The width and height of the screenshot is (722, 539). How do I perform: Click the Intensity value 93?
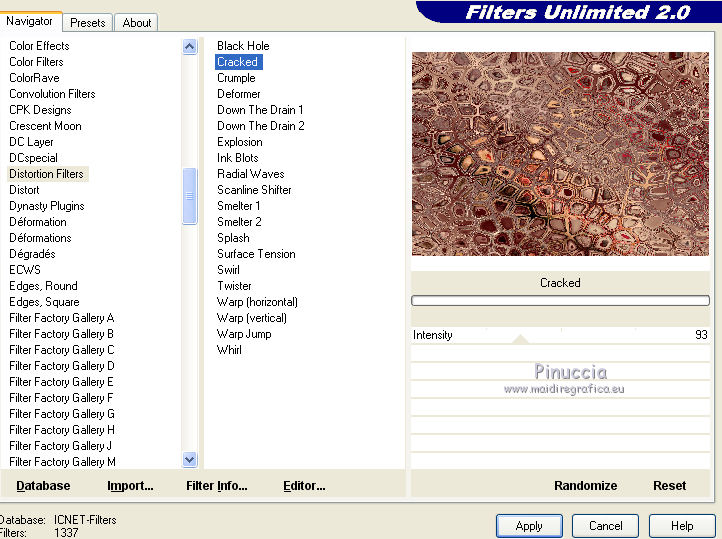(701, 335)
